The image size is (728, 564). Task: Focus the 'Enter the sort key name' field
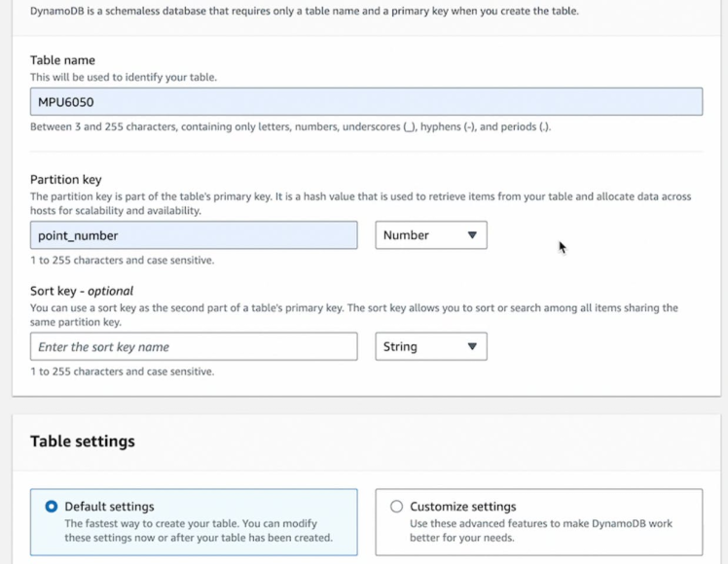[x=194, y=347]
